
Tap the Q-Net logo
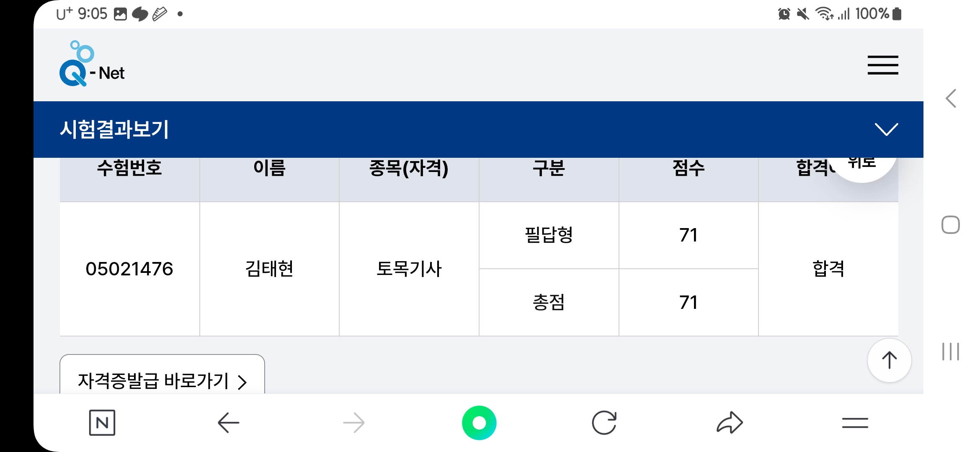[92, 65]
